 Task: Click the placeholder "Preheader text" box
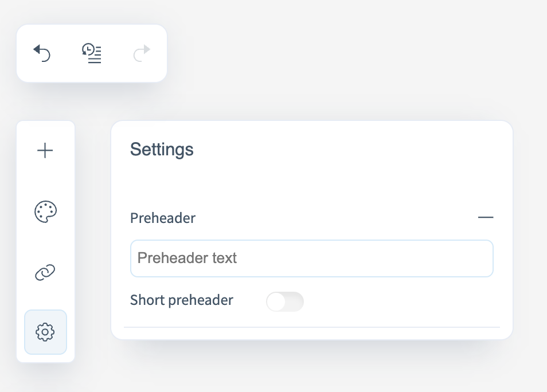pos(311,258)
